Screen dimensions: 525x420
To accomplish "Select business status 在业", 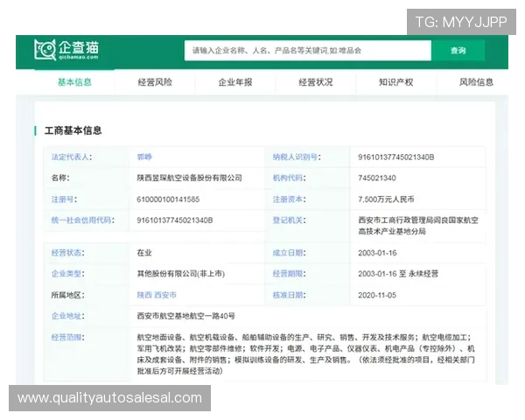I will 144,253.
